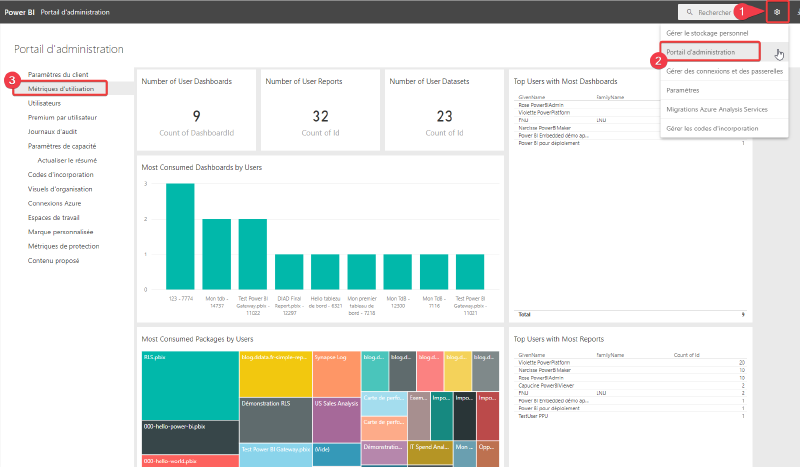This screenshot has width=800, height=467.
Task: Click the 'Test Power BI Gateway.pbix - 11021' bar
Action: coord(470,272)
